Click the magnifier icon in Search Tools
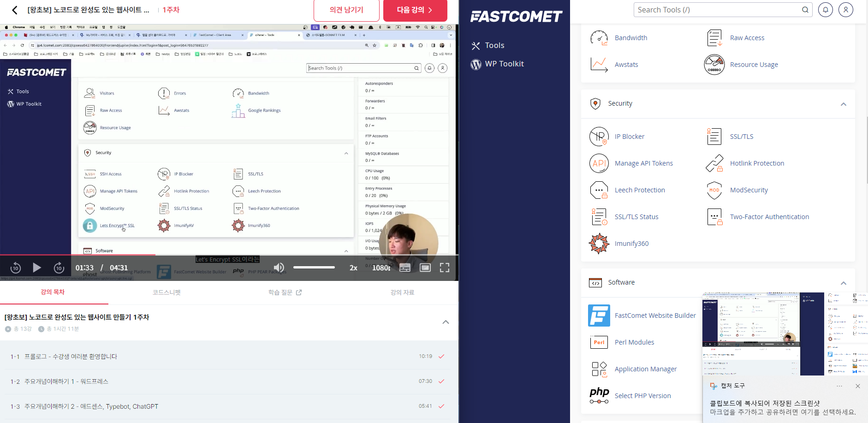 (805, 10)
